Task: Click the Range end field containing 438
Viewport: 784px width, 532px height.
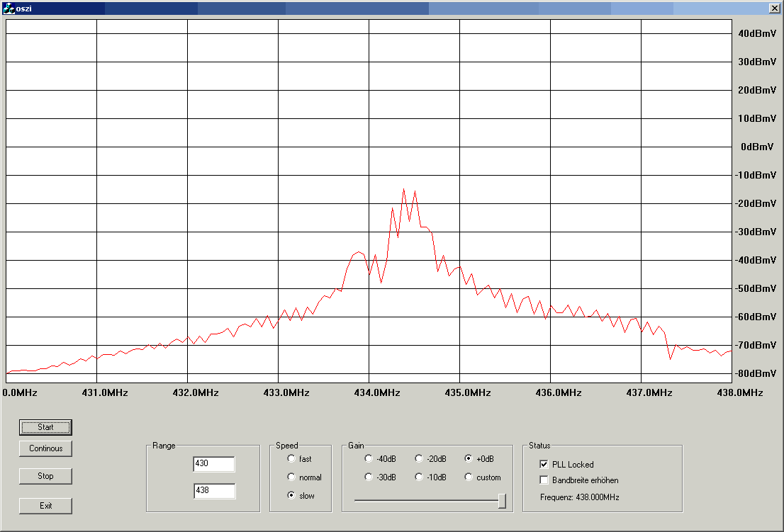Action: [214, 490]
